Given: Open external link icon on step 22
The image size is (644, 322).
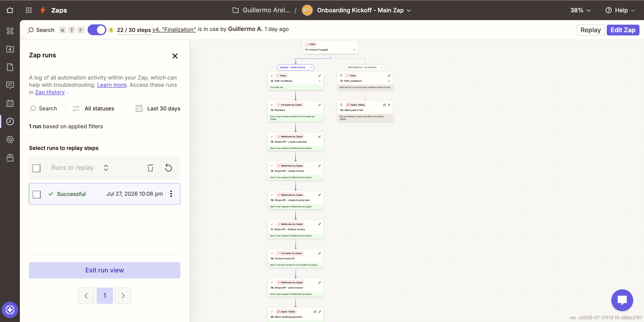Looking at the screenshot, I should (x=384, y=105).
